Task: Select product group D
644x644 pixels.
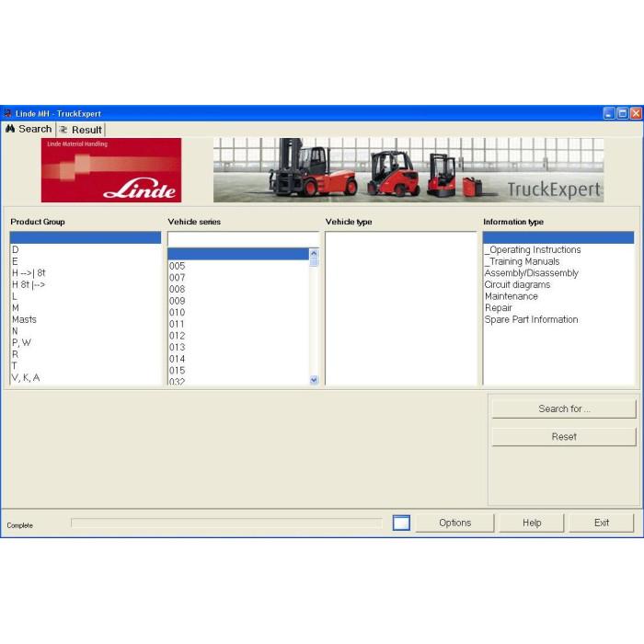Action: 85,249
